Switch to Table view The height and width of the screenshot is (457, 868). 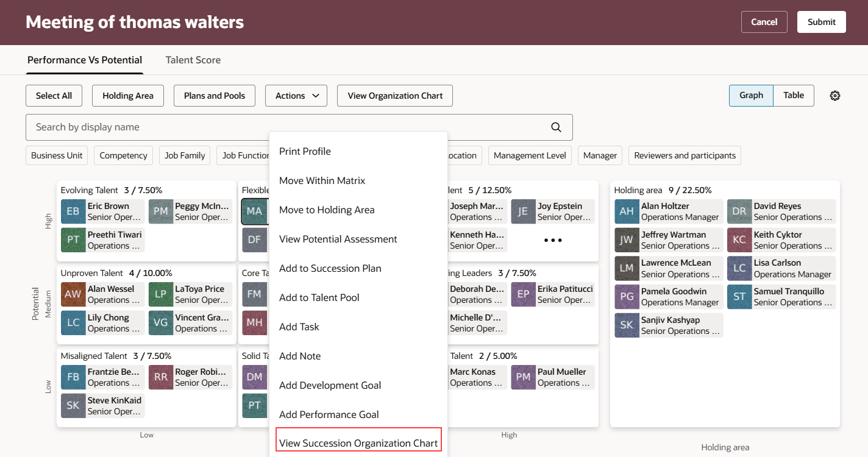793,95
